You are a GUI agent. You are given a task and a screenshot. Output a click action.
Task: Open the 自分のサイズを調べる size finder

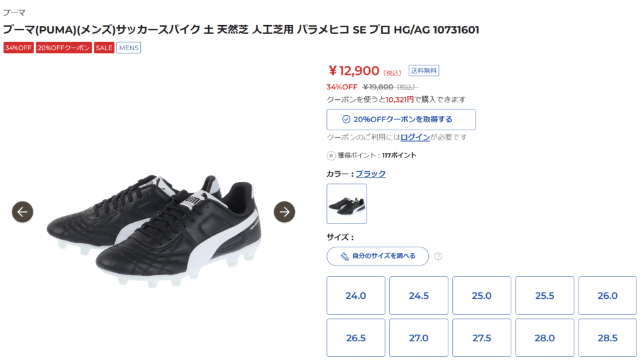pos(377,256)
